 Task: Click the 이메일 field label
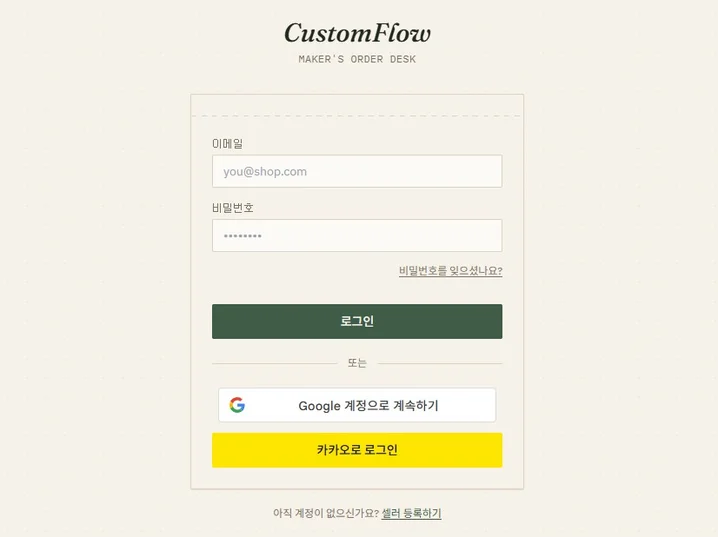(x=227, y=144)
